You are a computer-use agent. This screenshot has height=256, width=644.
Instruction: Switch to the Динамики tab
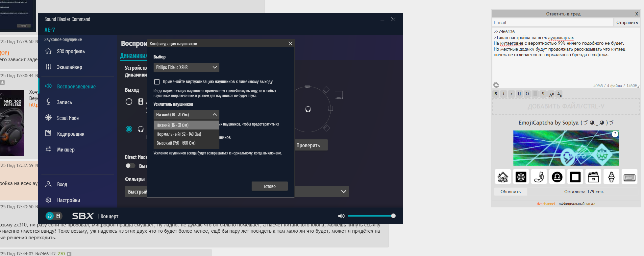133,56
